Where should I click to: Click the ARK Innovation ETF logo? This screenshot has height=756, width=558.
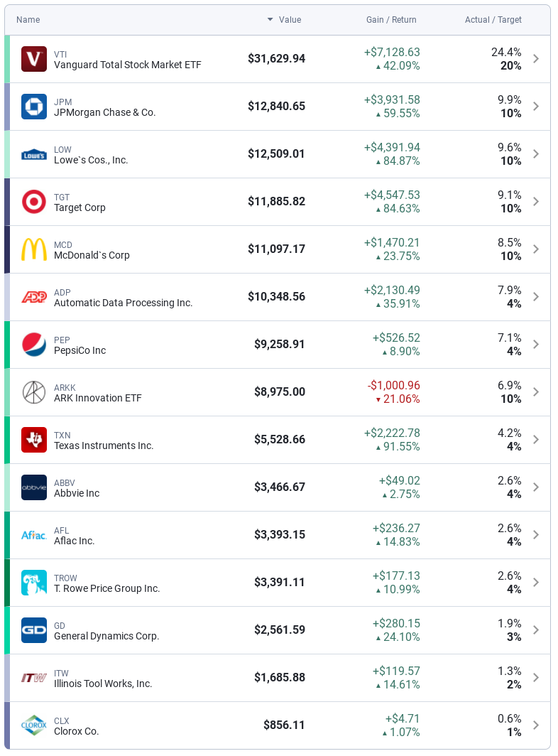(x=34, y=392)
